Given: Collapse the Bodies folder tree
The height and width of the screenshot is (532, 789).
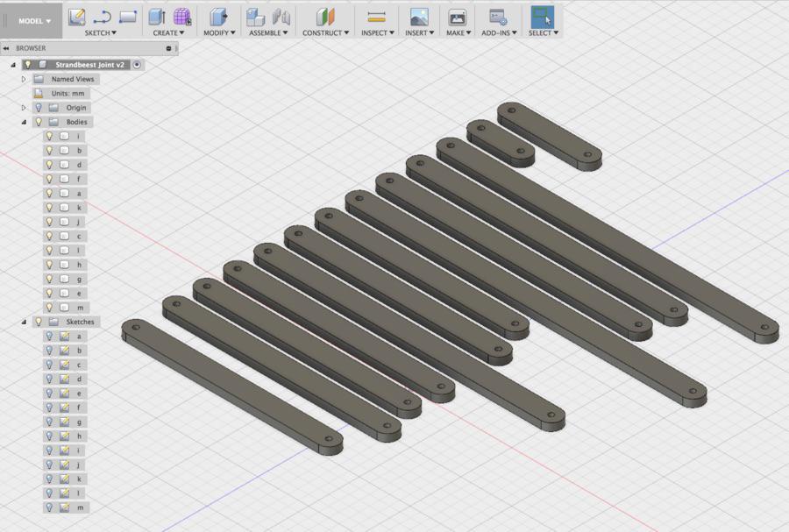Looking at the screenshot, I should click(x=24, y=122).
